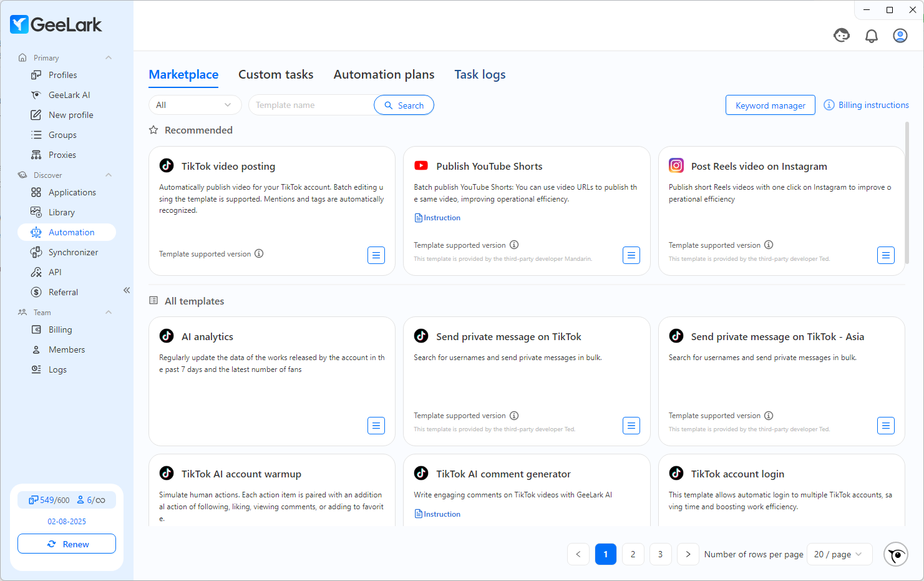This screenshot has width=924, height=581.
Task: Open details icon on TikTok video posting card
Action: tap(376, 255)
